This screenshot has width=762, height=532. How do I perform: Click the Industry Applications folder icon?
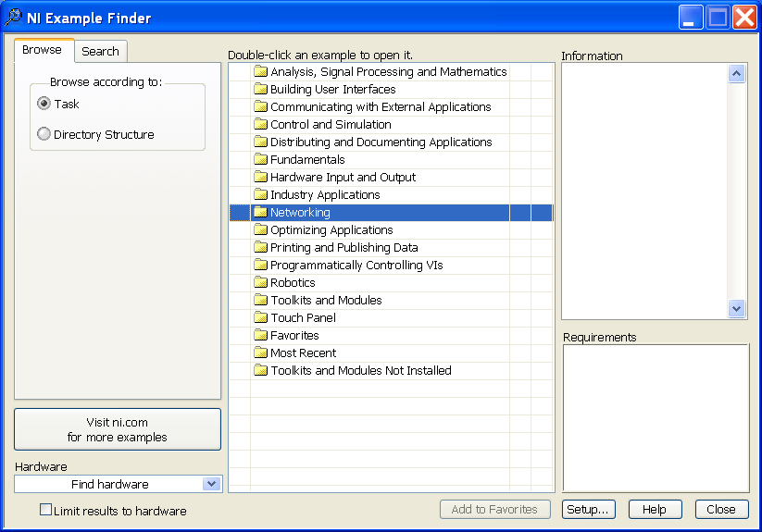(260, 195)
